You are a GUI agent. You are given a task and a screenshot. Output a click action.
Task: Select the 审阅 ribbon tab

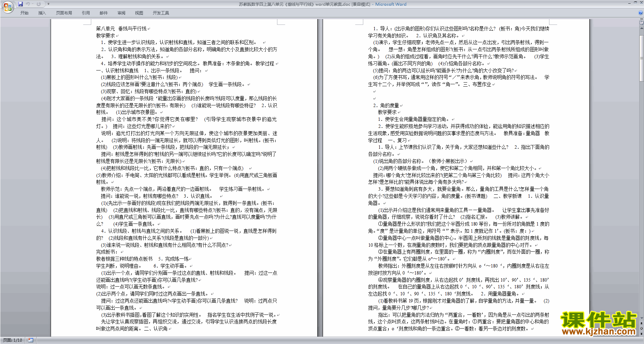click(x=121, y=13)
